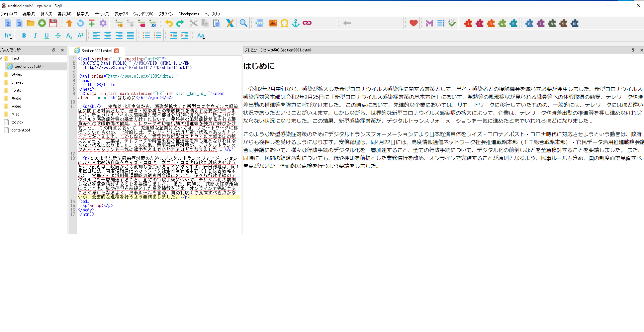The width and height of the screenshot is (644, 332).
Task: Collapse the Text folder in Book Browser
Action: (x=1, y=58)
